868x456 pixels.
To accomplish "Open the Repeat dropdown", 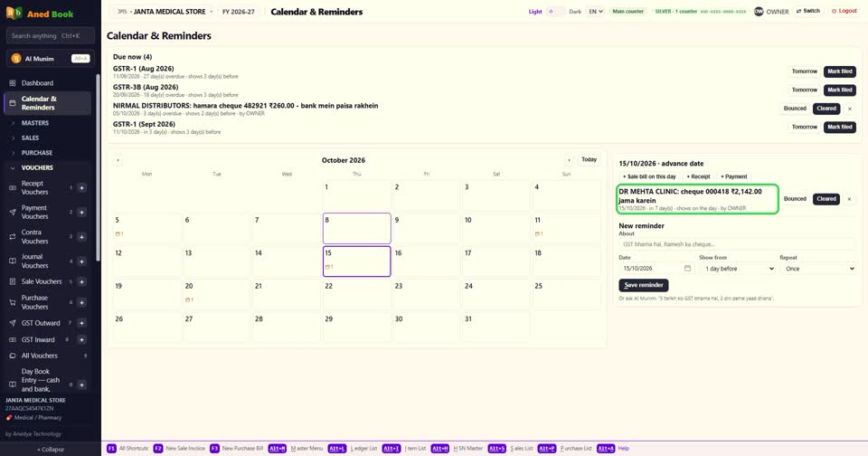I will coord(817,269).
